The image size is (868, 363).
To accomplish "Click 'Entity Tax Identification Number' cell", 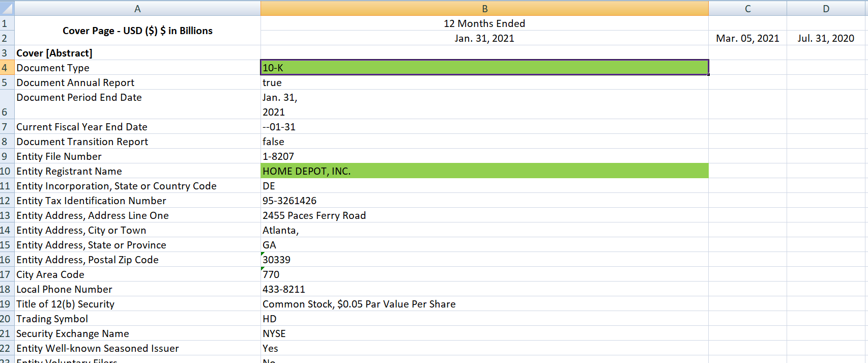I will point(137,201).
